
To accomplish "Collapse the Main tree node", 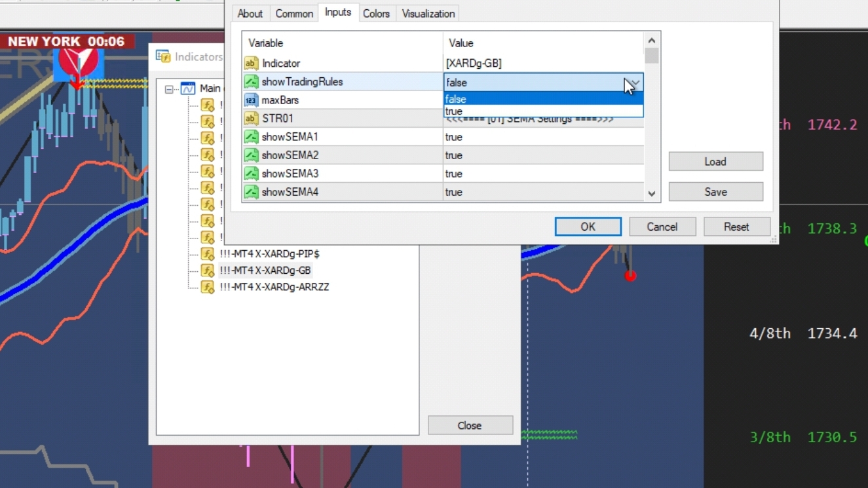I will point(169,89).
